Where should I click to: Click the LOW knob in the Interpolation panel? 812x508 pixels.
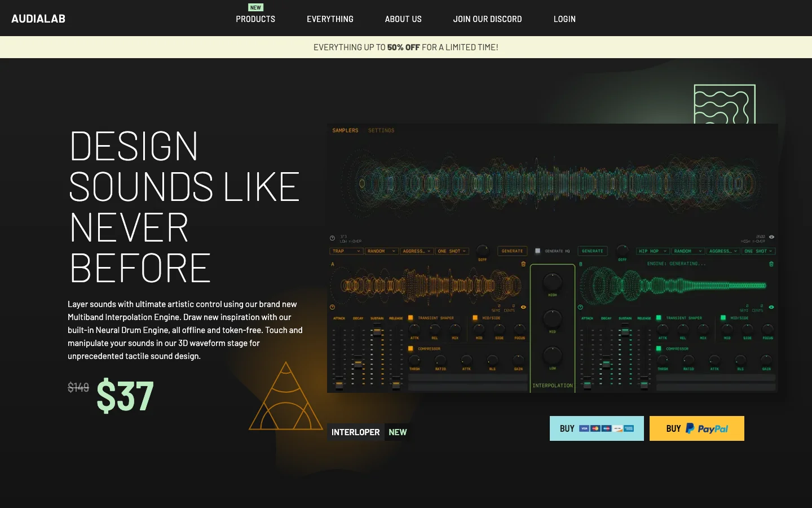pyautogui.click(x=553, y=356)
